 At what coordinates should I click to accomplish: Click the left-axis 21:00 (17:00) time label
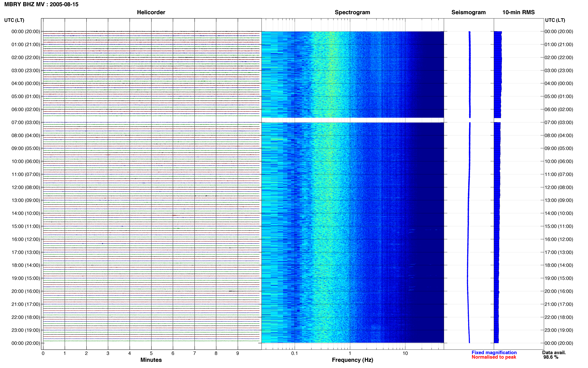(26, 304)
